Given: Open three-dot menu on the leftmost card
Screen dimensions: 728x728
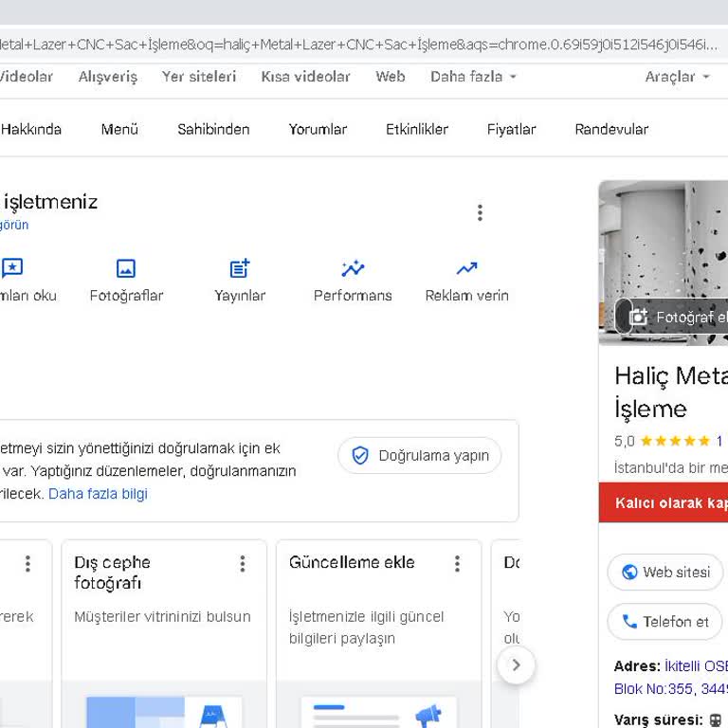Looking at the screenshot, I should [27, 564].
